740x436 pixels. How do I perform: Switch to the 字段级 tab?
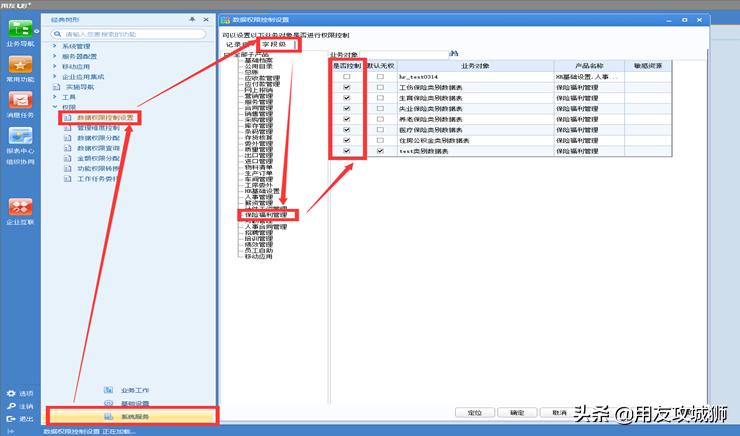point(274,45)
